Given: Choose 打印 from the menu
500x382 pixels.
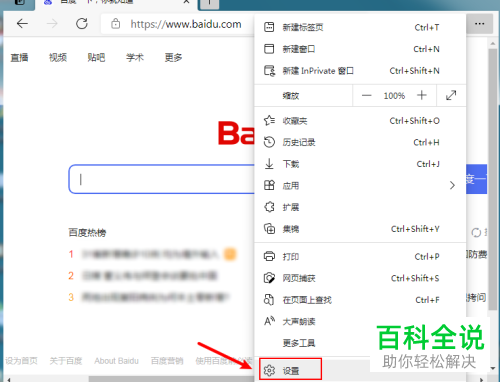Looking at the screenshot, I should coord(360,256).
